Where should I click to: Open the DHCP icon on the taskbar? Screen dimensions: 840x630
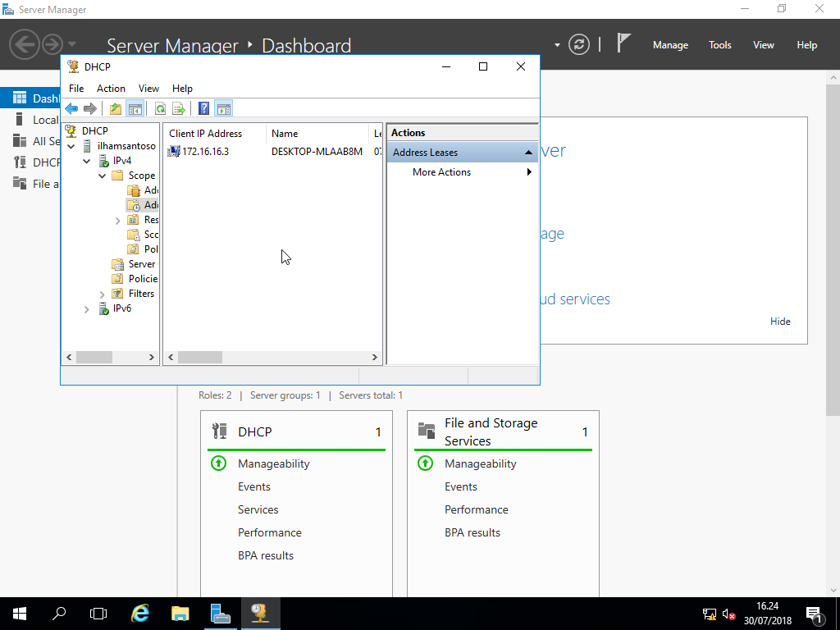coord(260,613)
